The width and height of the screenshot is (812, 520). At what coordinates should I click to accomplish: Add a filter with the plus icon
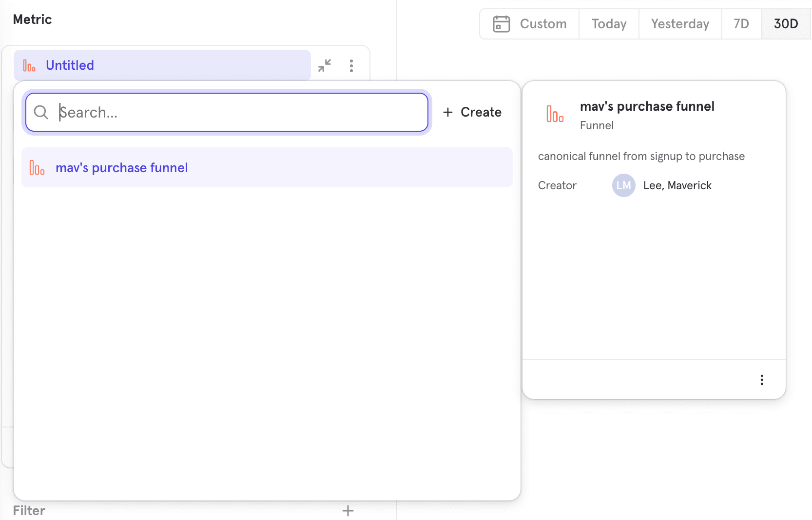click(x=348, y=511)
